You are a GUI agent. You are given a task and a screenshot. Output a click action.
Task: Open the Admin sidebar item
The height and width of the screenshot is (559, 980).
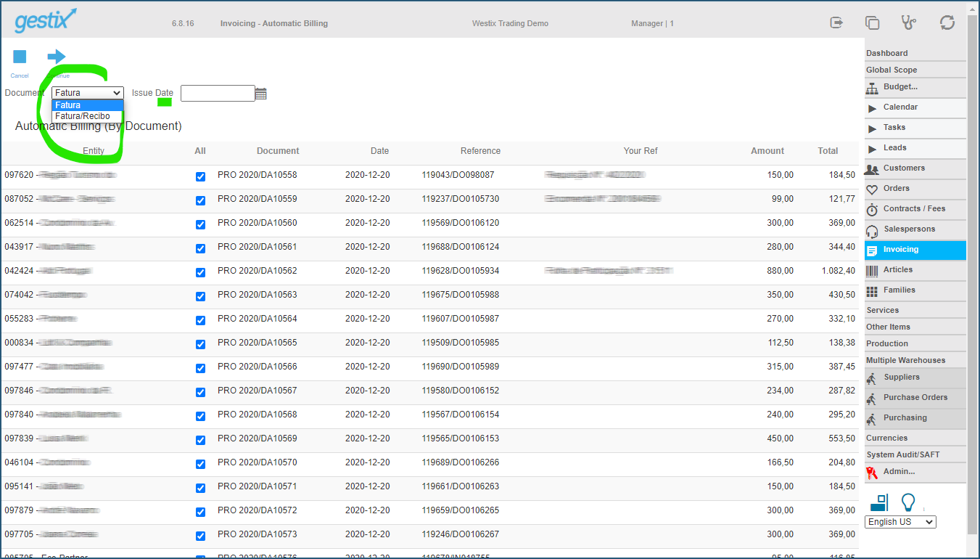[x=915, y=472]
